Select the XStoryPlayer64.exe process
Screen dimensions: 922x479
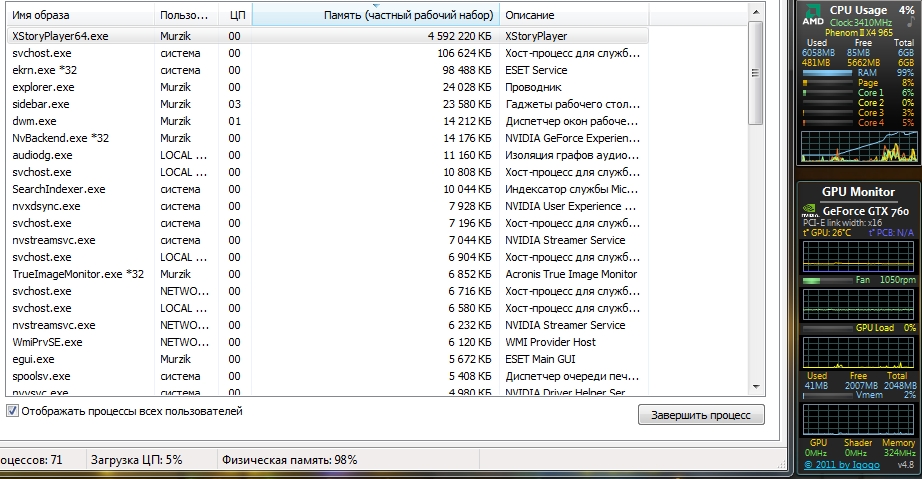tap(328, 36)
